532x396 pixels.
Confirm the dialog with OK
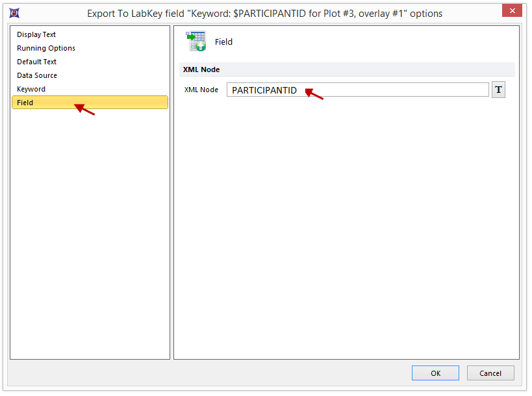tap(435, 373)
